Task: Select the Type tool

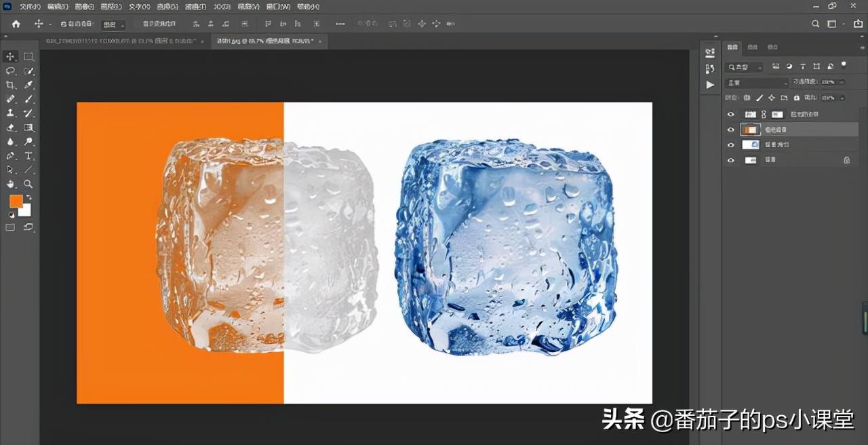Action: pyautogui.click(x=28, y=155)
